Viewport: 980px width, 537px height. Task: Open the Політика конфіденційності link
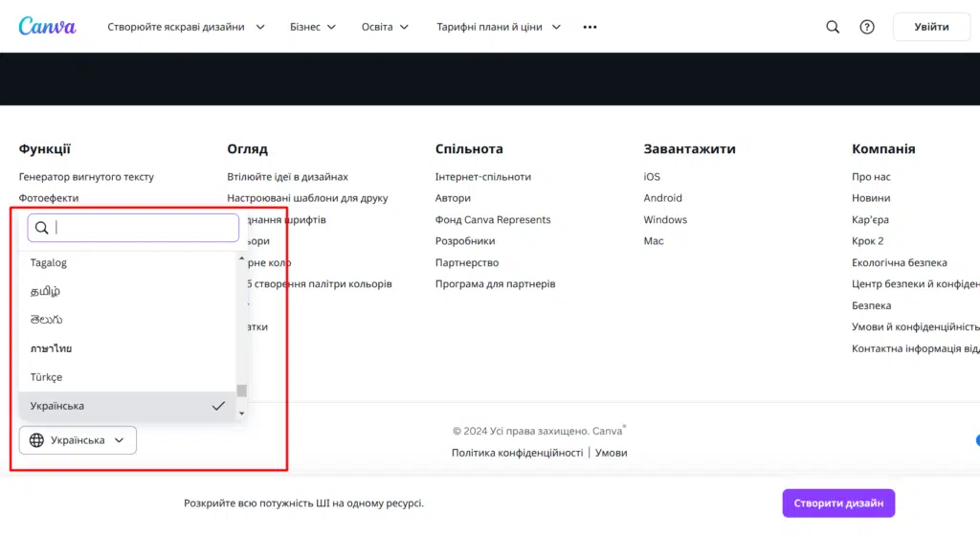pos(517,453)
